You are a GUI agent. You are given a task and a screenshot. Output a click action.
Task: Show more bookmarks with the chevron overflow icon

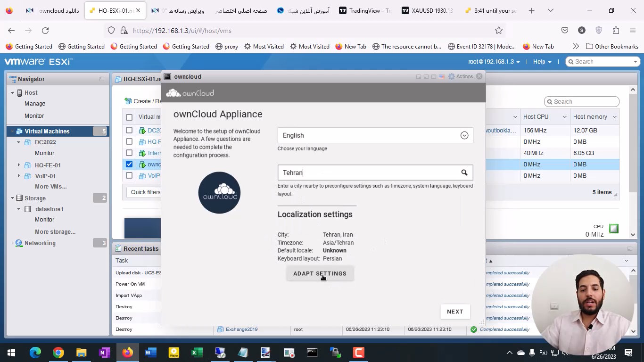point(576,46)
